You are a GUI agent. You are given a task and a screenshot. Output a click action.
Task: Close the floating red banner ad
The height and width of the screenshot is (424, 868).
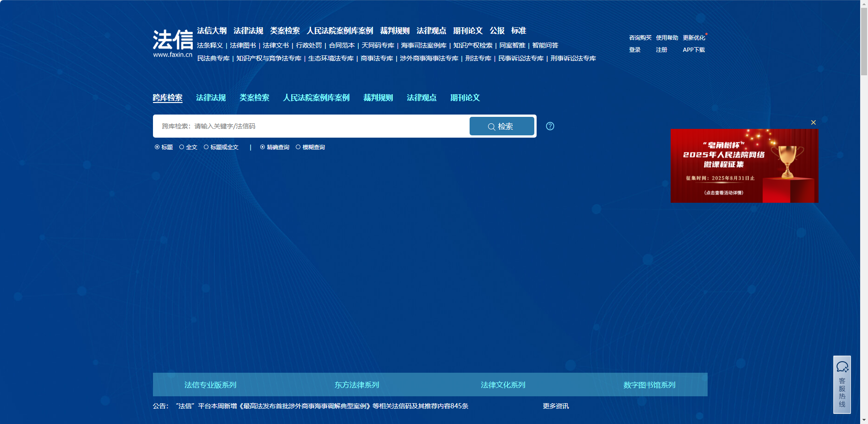tap(813, 122)
